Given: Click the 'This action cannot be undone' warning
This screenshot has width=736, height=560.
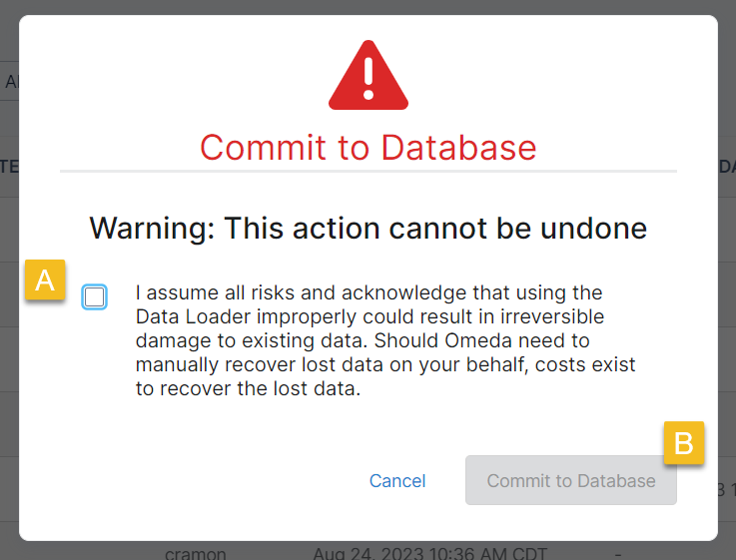Looking at the screenshot, I should (x=368, y=228).
